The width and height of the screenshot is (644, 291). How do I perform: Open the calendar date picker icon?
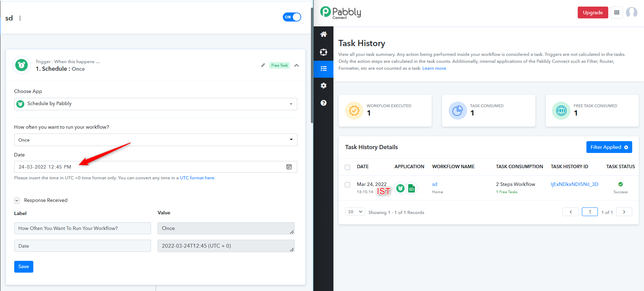point(289,167)
